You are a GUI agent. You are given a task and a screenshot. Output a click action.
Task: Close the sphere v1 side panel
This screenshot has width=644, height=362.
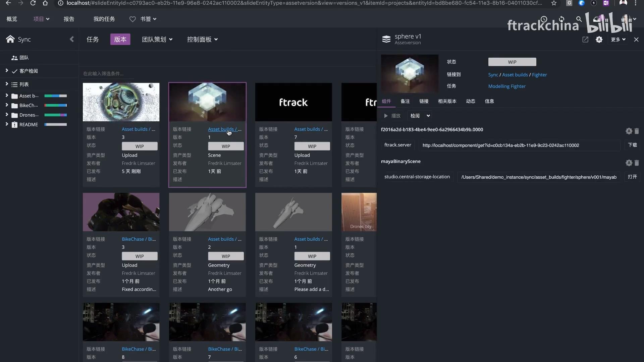[x=636, y=40]
